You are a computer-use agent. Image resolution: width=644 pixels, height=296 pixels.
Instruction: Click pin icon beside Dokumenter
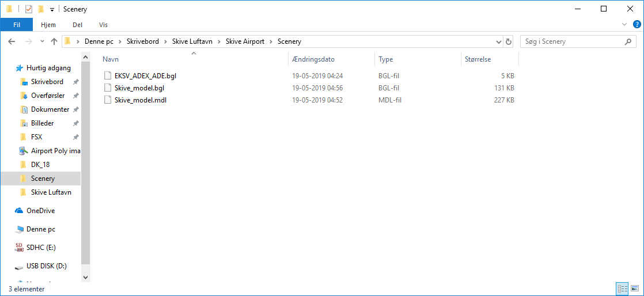tap(75, 110)
